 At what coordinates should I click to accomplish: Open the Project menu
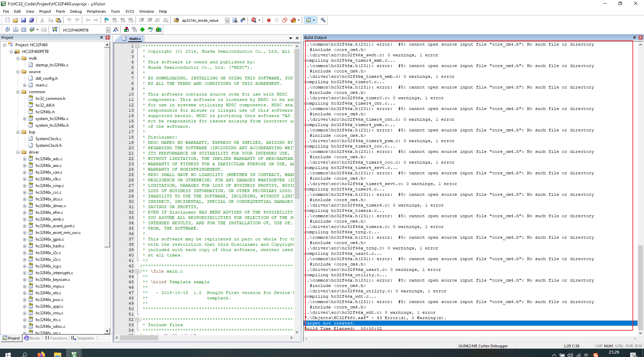point(45,11)
